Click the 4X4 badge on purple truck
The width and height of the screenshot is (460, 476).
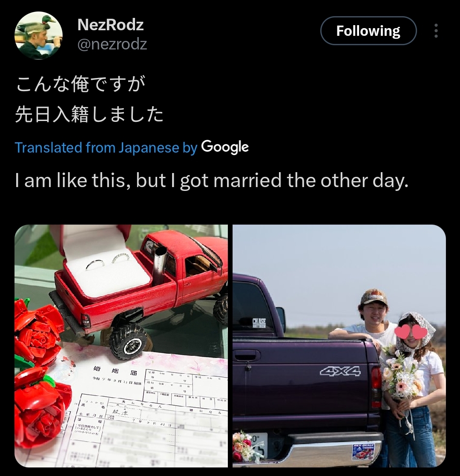coord(340,371)
